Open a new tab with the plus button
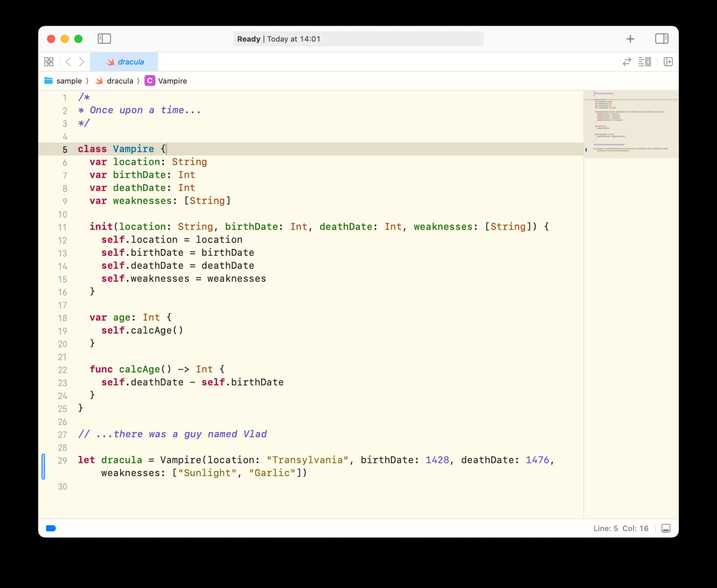717x588 pixels. pyautogui.click(x=630, y=39)
